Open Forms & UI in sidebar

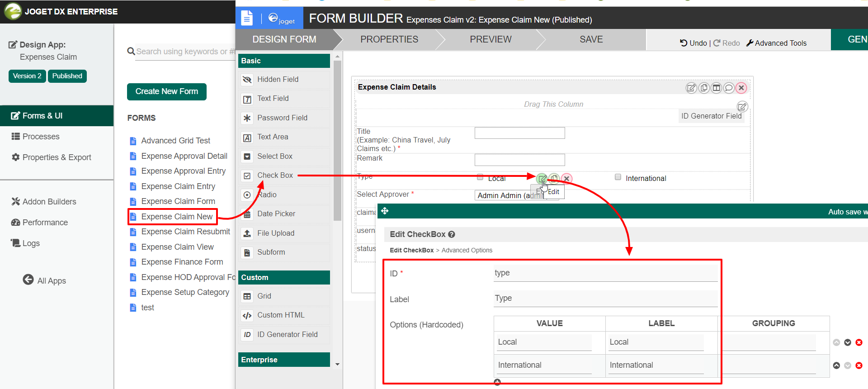[57, 116]
